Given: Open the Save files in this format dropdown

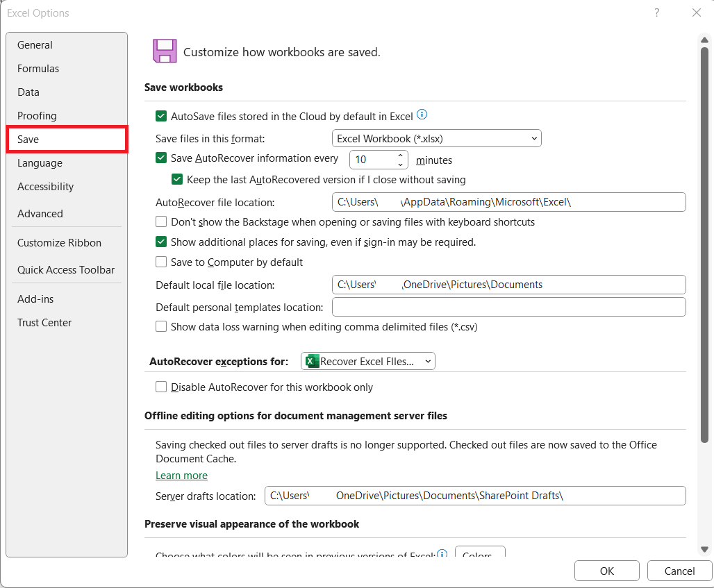Looking at the screenshot, I should (x=437, y=138).
